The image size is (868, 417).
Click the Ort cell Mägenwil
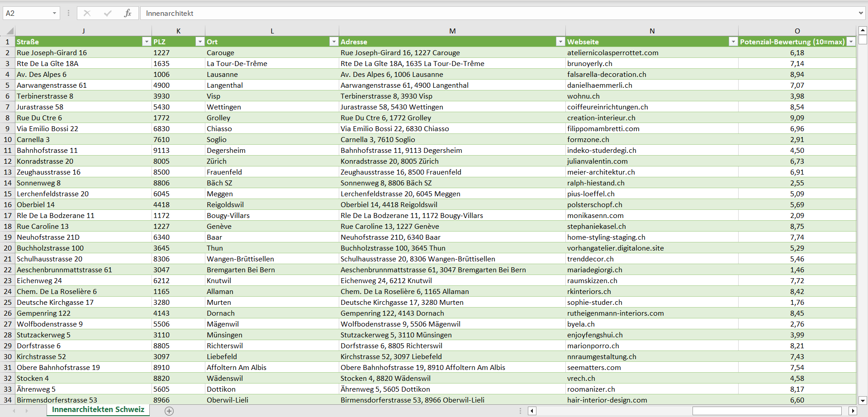click(272, 324)
